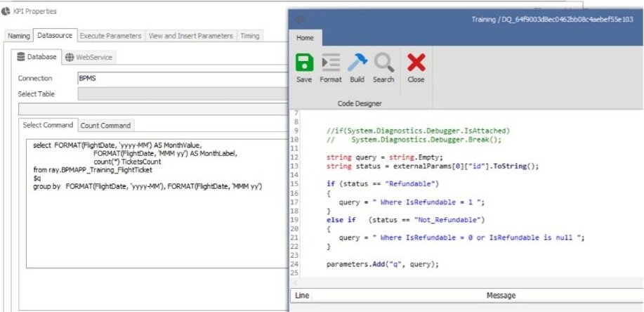
Task: Open the Count Command tab
Action: [x=105, y=126]
